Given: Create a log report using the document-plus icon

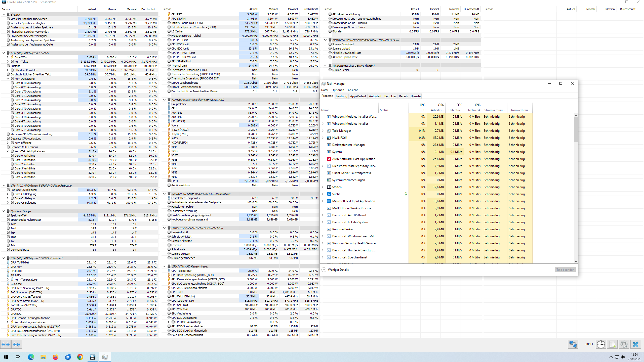Looking at the screenshot, I should [613, 344].
